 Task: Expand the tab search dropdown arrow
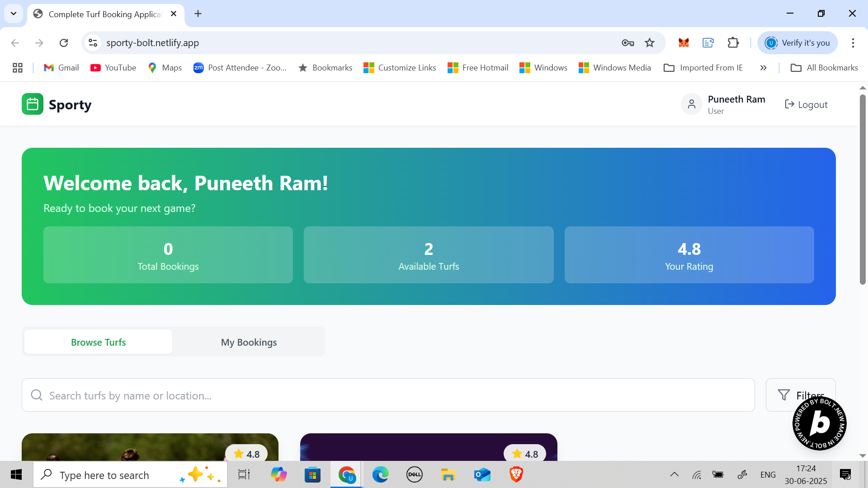(14, 14)
